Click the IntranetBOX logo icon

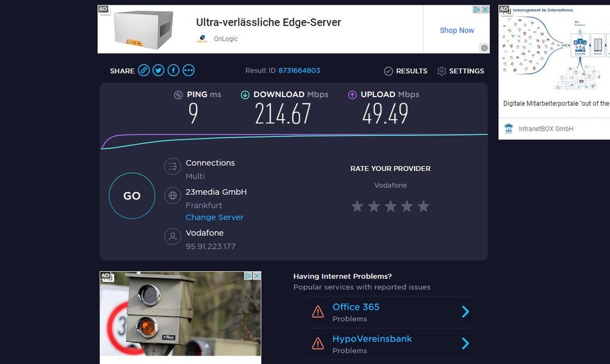tap(509, 128)
